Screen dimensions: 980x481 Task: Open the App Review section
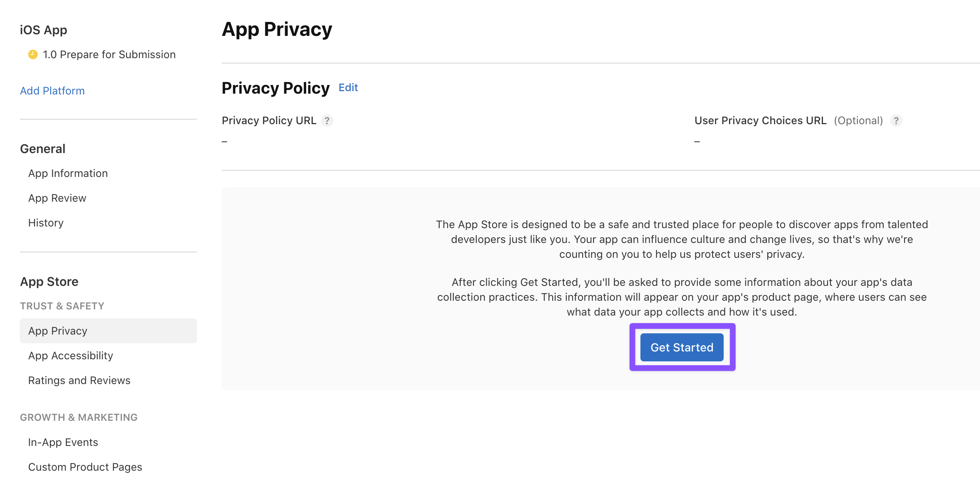[57, 198]
